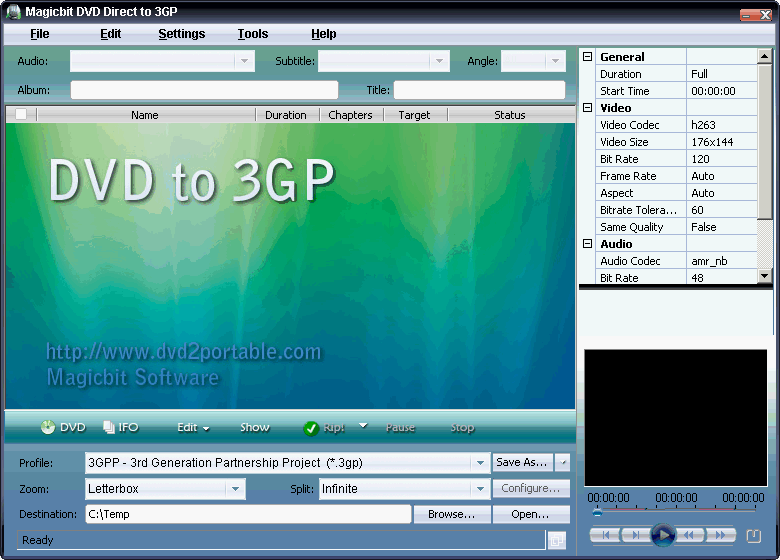Click the Open... button
Image resolution: width=780 pixels, height=560 pixels.
pyautogui.click(x=531, y=514)
